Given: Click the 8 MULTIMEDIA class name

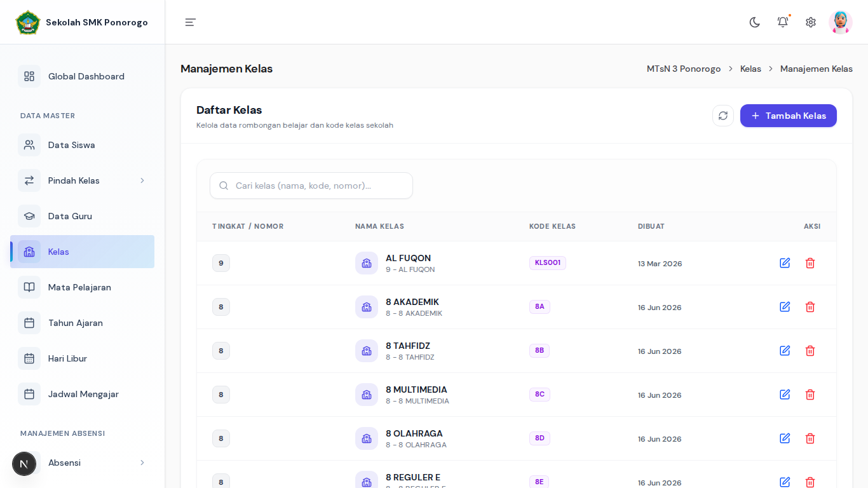Looking at the screenshot, I should tap(416, 390).
